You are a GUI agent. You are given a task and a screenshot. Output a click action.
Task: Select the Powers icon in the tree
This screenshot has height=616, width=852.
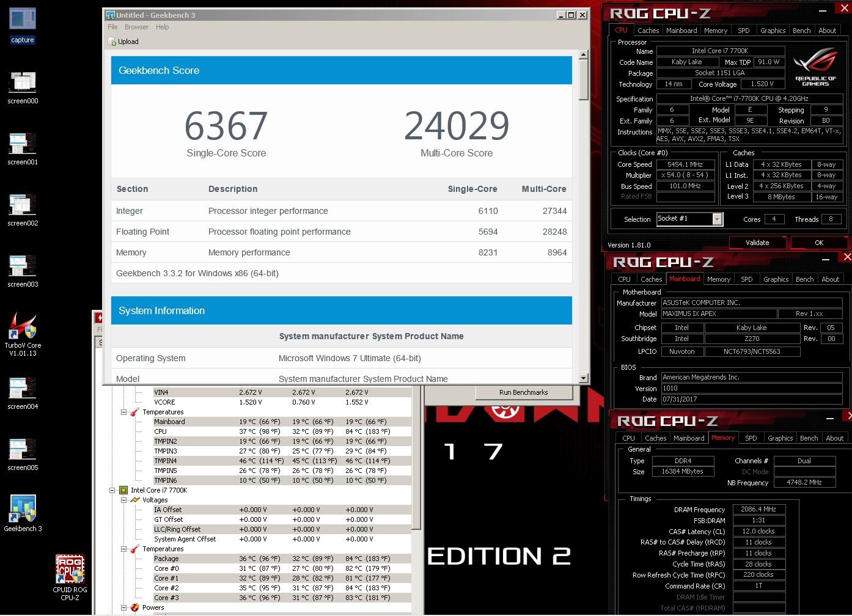tap(134, 607)
